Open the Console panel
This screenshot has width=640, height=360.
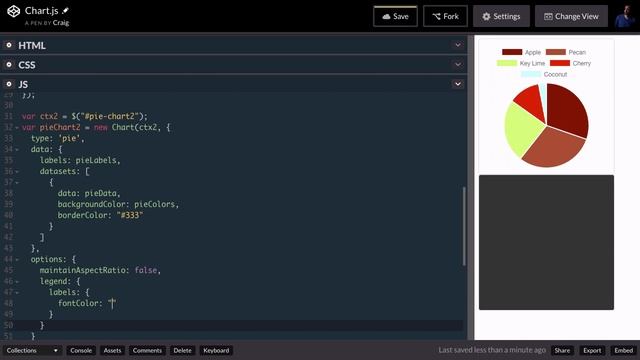click(x=81, y=350)
